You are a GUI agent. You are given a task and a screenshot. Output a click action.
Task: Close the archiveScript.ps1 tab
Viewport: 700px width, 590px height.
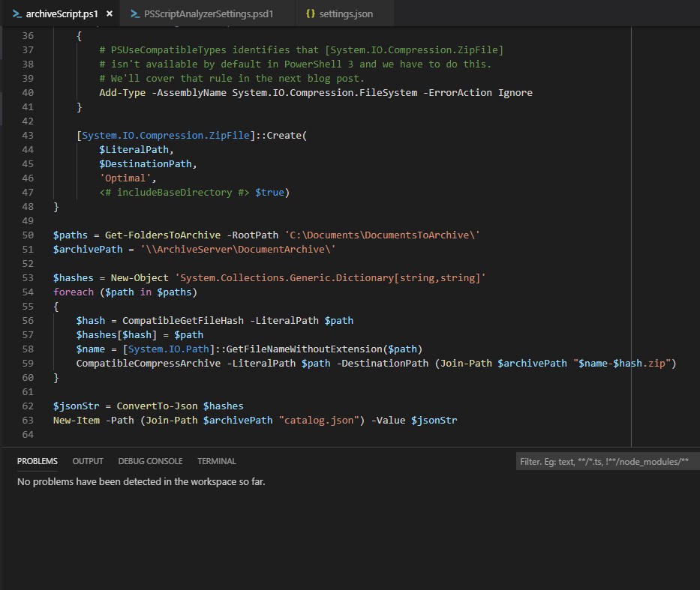pyautogui.click(x=110, y=13)
